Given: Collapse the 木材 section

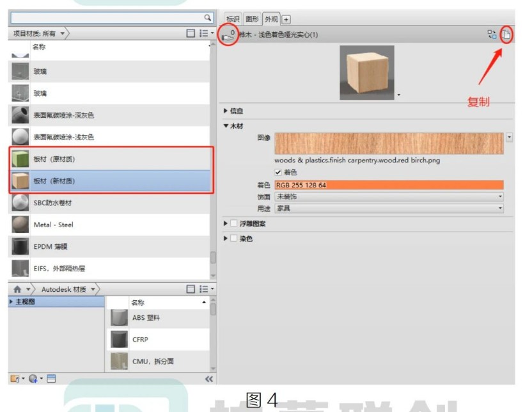Looking at the screenshot, I should 226,126.
